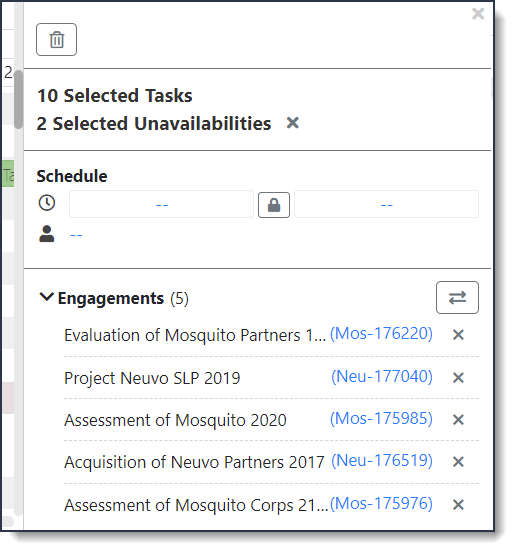Click the swap arrows button beside Engagements
515x552 pixels.
pyautogui.click(x=457, y=297)
